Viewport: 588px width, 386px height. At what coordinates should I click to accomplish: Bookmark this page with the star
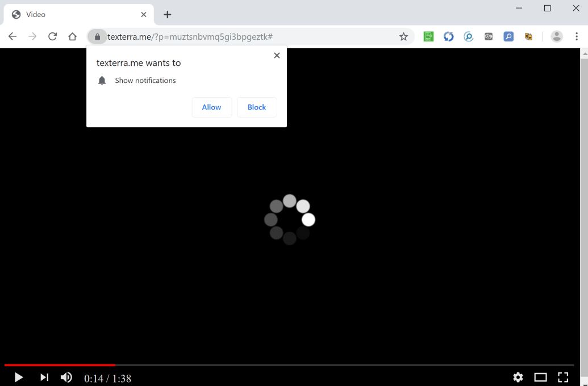point(403,36)
